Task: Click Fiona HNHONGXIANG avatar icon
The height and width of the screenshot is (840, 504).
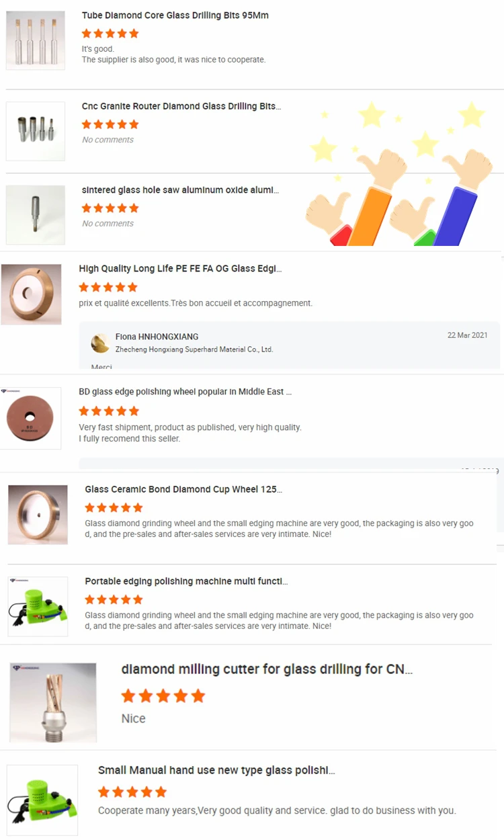Action: [100, 343]
